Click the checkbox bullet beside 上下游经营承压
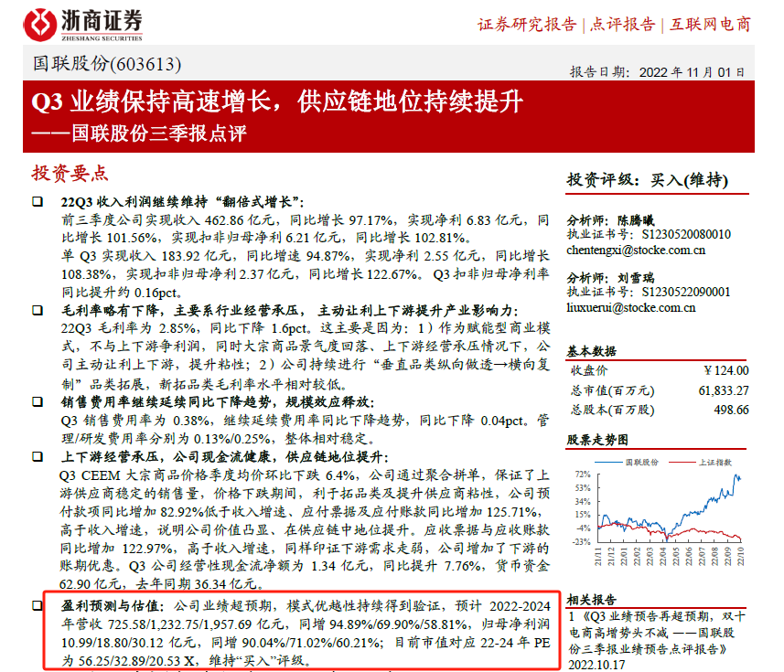 pyautogui.click(x=38, y=456)
